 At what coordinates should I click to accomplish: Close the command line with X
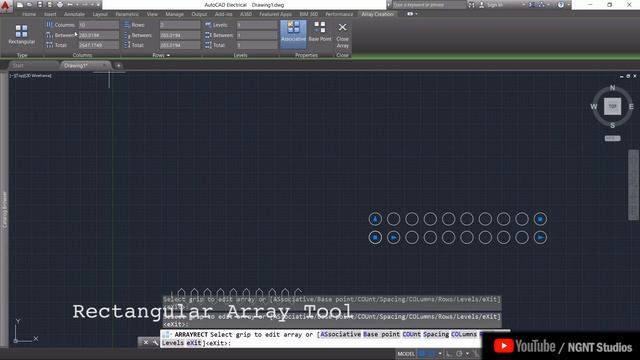(146, 342)
